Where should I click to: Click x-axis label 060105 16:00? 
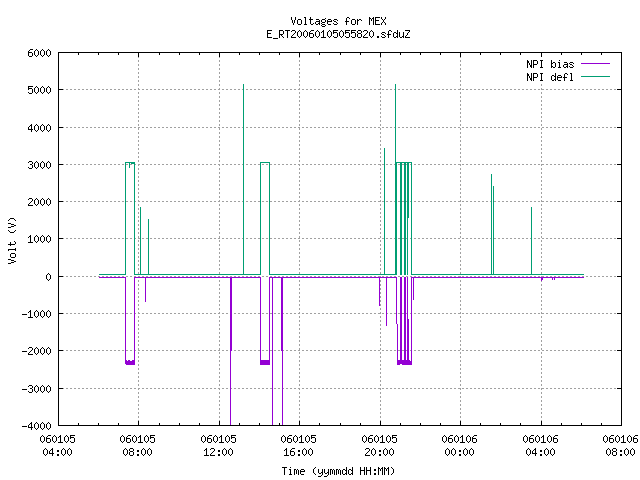point(298,446)
